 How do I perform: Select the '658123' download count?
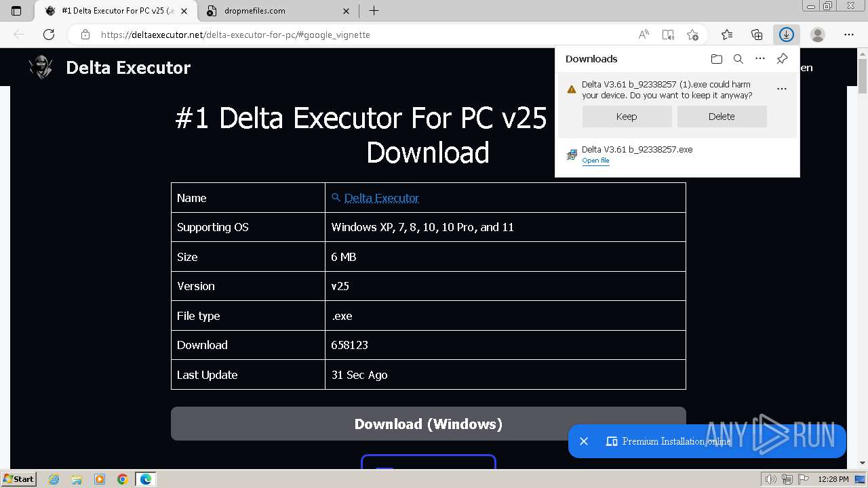(x=350, y=345)
